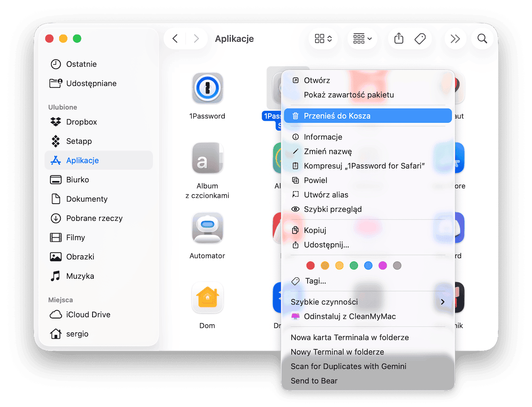
Task: Select the Automator app icon
Action: [x=207, y=228]
